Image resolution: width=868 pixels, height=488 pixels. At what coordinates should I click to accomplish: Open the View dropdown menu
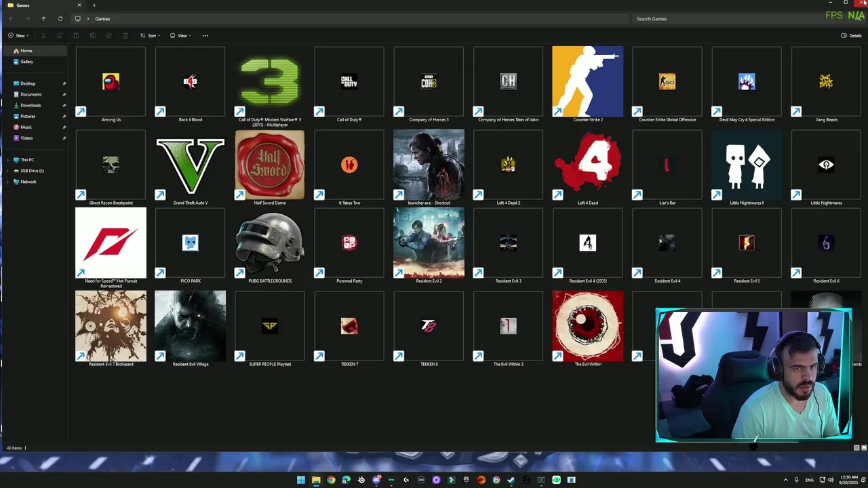180,35
